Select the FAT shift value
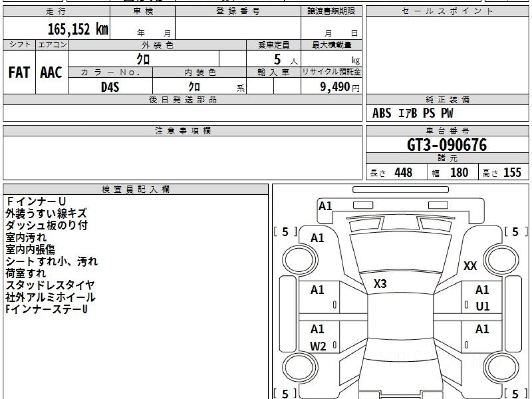The width and height of the screenshot is (532, 399). coord(19,72)
